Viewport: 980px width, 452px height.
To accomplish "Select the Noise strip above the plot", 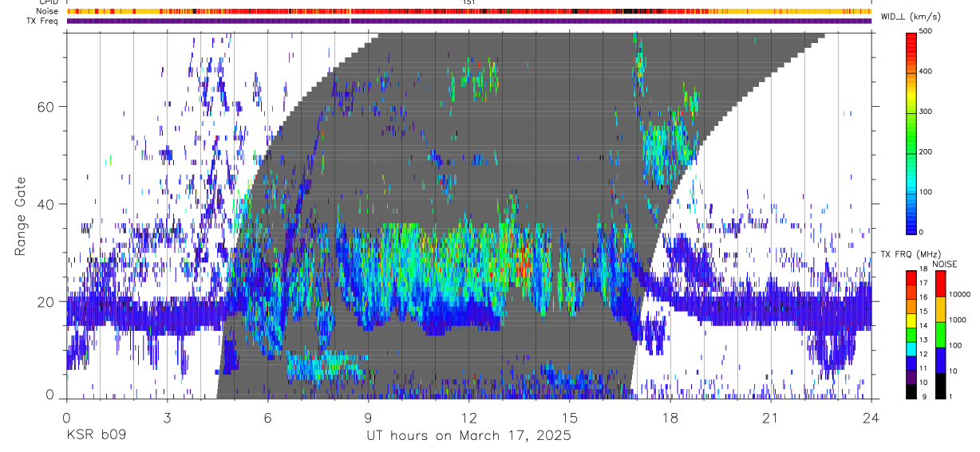I will (x=469, y=12).
